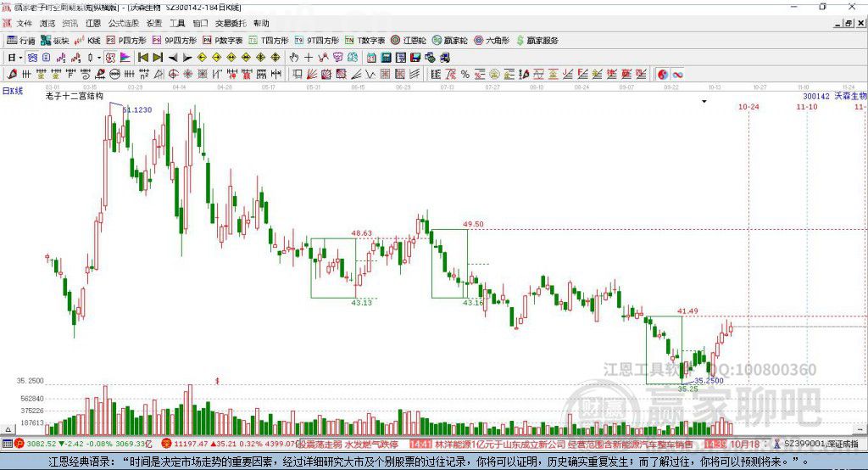Select the Gann fan lines tool
This screenshot has width=868, height=470.
[311, 75]
